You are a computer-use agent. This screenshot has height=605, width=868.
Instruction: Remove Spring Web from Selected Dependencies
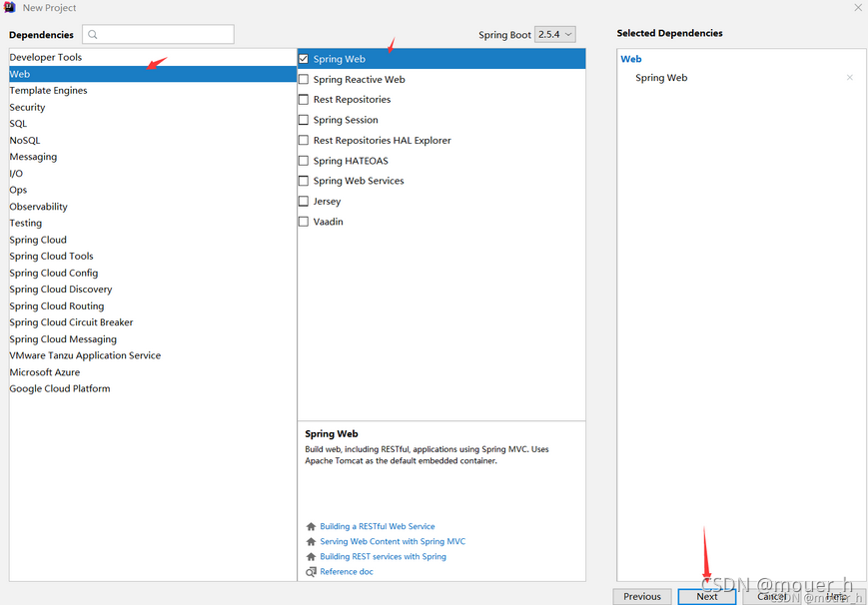point(849,78)
